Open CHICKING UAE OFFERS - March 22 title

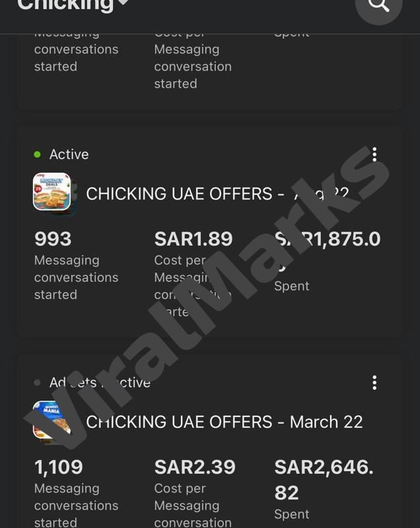225,422
